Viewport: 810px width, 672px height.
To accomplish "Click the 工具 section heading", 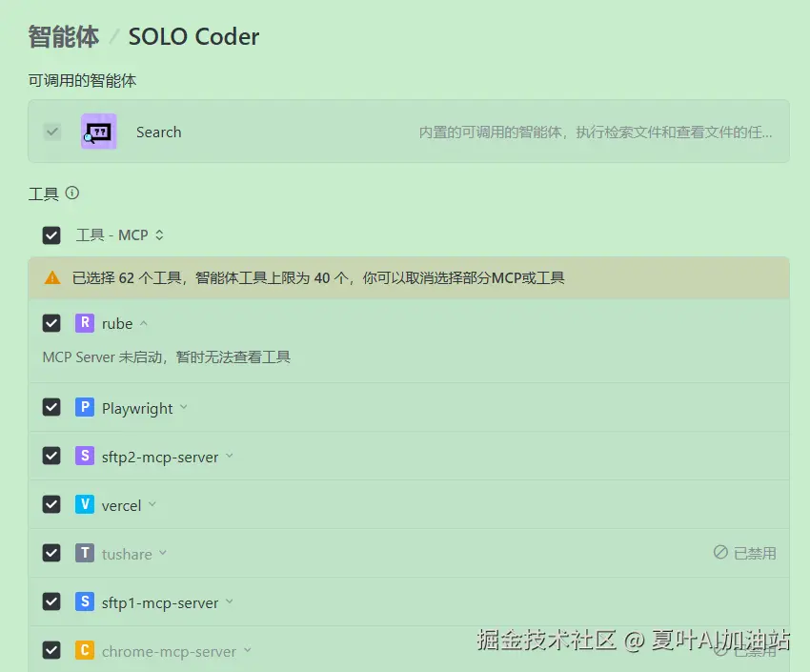I will point(44,194).
